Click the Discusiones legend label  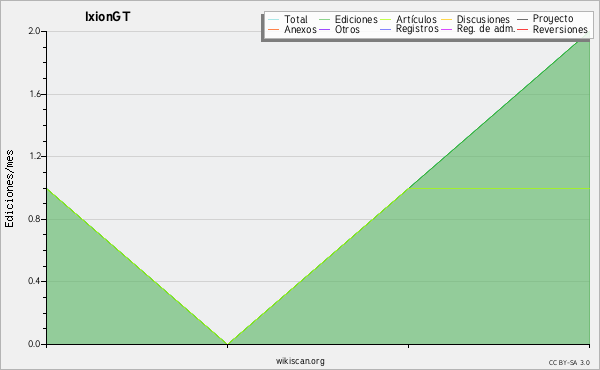pos(483,19)
